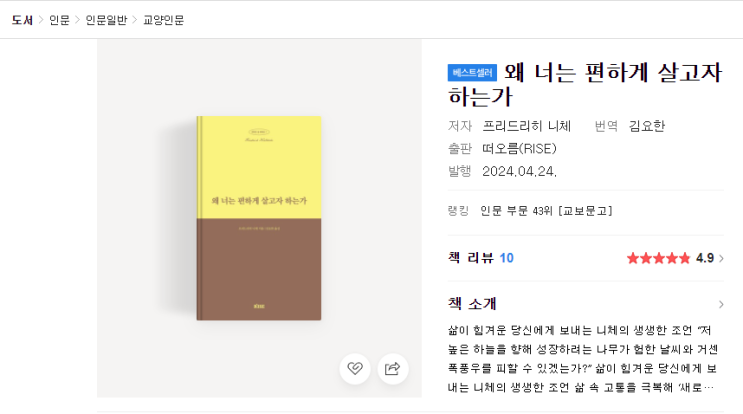Click the book introduction paragraph text
This screenshot has width=743, height=414.
pyautogui.click(x=583, y=359)
